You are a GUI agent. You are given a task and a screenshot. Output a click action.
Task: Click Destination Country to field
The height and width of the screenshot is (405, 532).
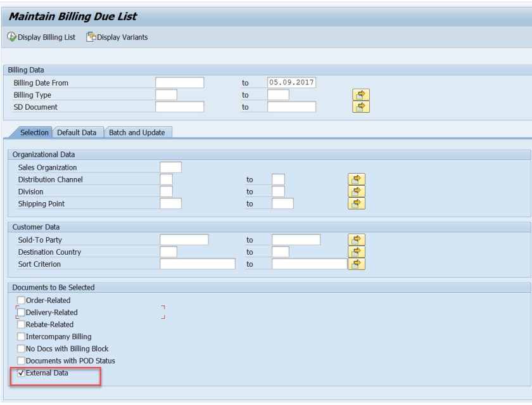click(x=280, y=252)
